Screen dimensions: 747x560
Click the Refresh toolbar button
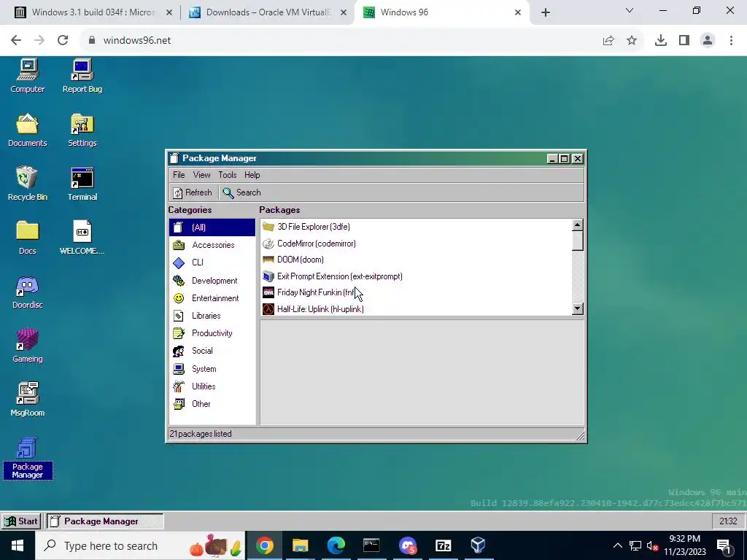[x=193, y=192]
